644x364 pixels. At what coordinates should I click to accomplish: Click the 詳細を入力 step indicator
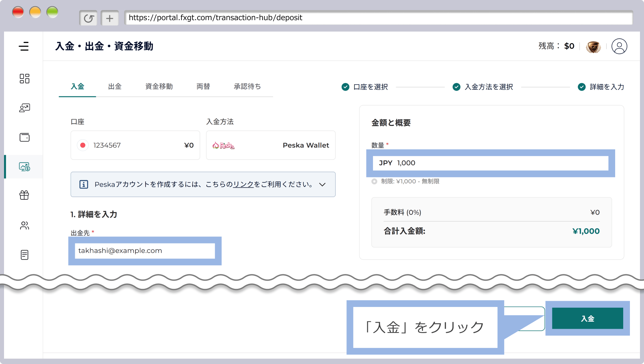coord(601,87)
